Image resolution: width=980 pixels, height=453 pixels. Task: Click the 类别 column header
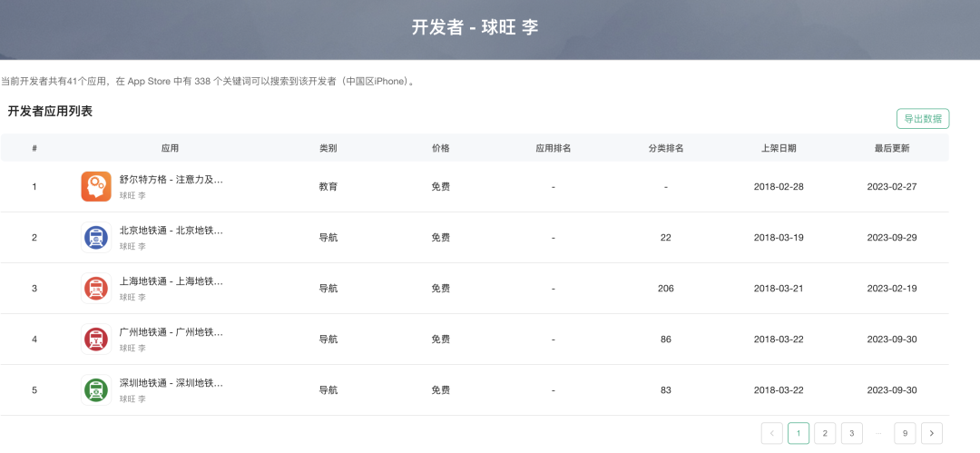(x=328, y=148)
